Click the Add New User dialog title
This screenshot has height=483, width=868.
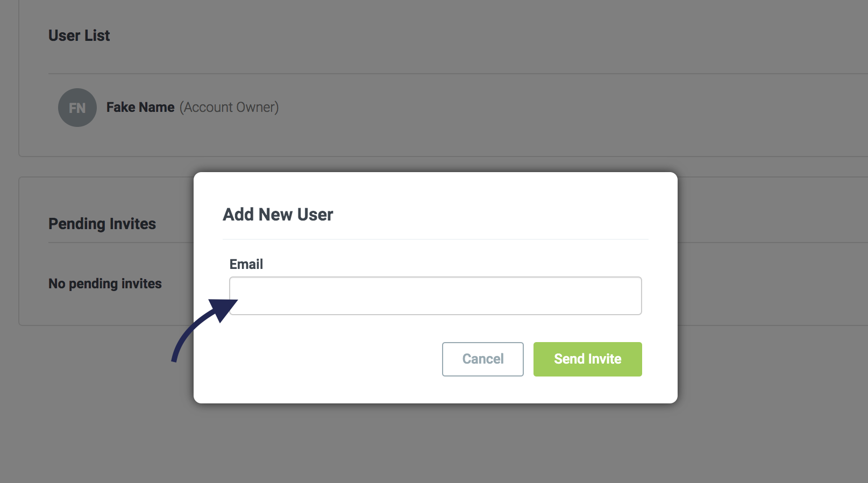[278, 215]
